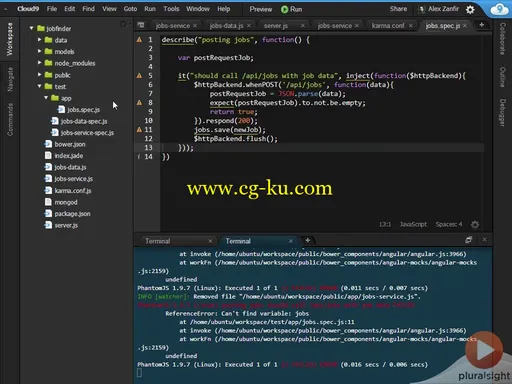Viewport: 512px width, 384px height.
Task: Open the Navigate side panel
Action: tap(10, 79)
